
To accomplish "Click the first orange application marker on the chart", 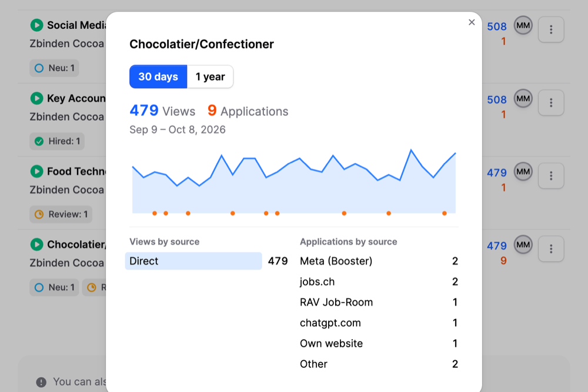I will point(155,213).
